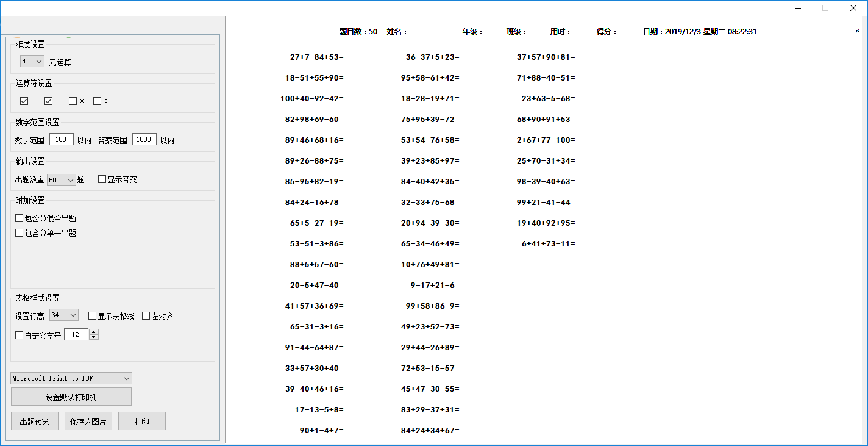Click the problem 65+5−27−19=
The width and height of the screenshot is (868, 446).
(317, 223)
